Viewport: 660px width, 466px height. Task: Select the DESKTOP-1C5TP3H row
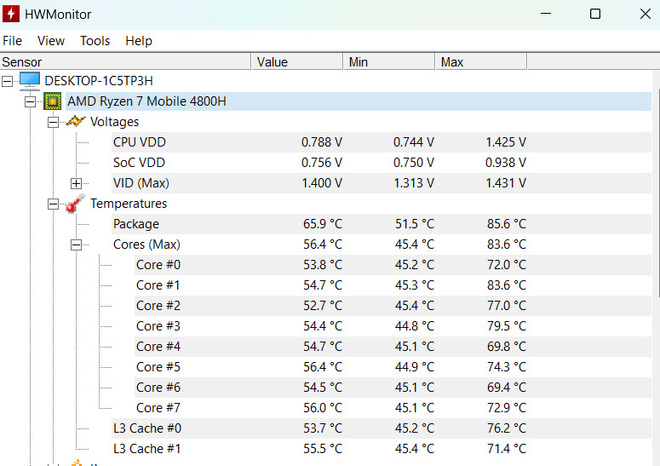point(98,81)
